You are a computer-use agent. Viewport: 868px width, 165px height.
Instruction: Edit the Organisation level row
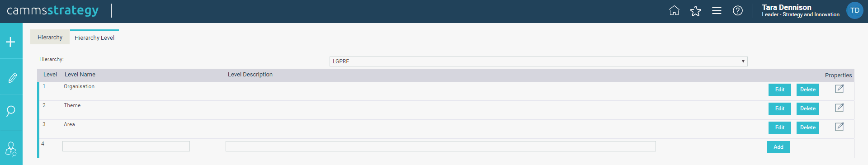[780, 90]
